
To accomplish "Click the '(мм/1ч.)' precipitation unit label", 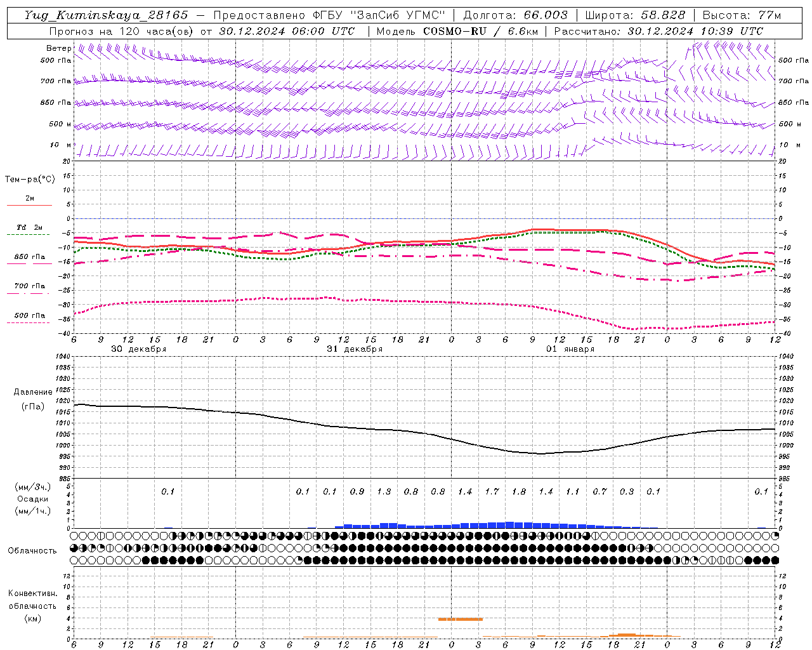I will tap(33, 511).
